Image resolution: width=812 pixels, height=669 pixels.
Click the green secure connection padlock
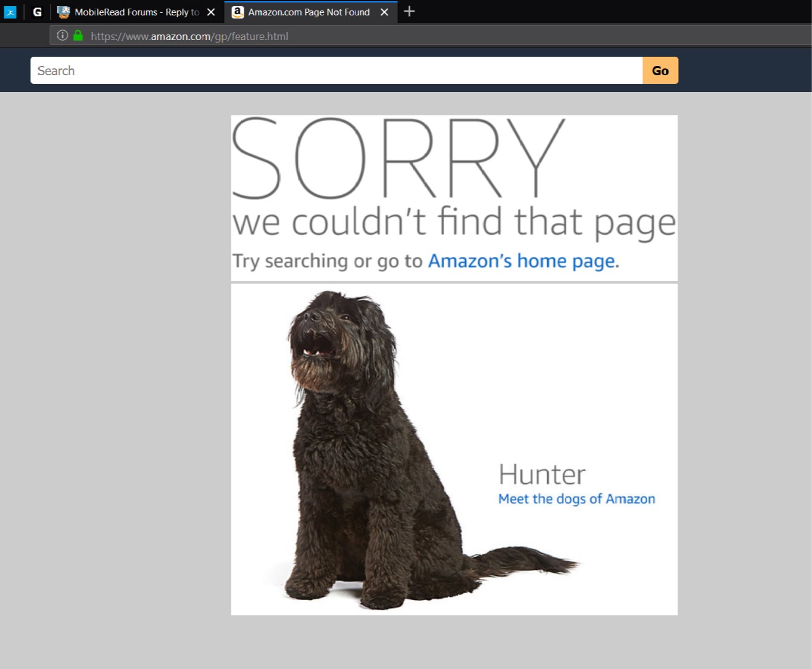pyautogui.click(x=78, y=35)
